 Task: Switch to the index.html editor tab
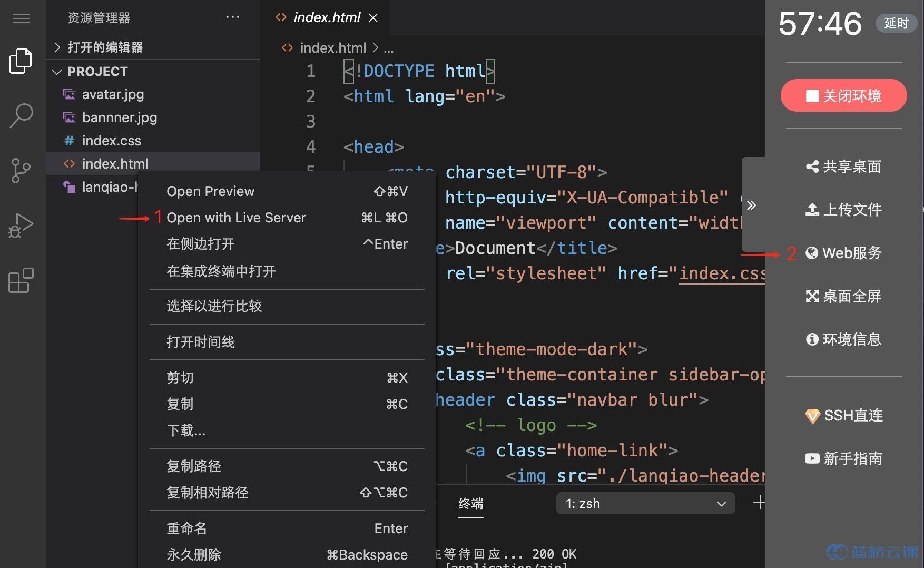pos(326,18)
